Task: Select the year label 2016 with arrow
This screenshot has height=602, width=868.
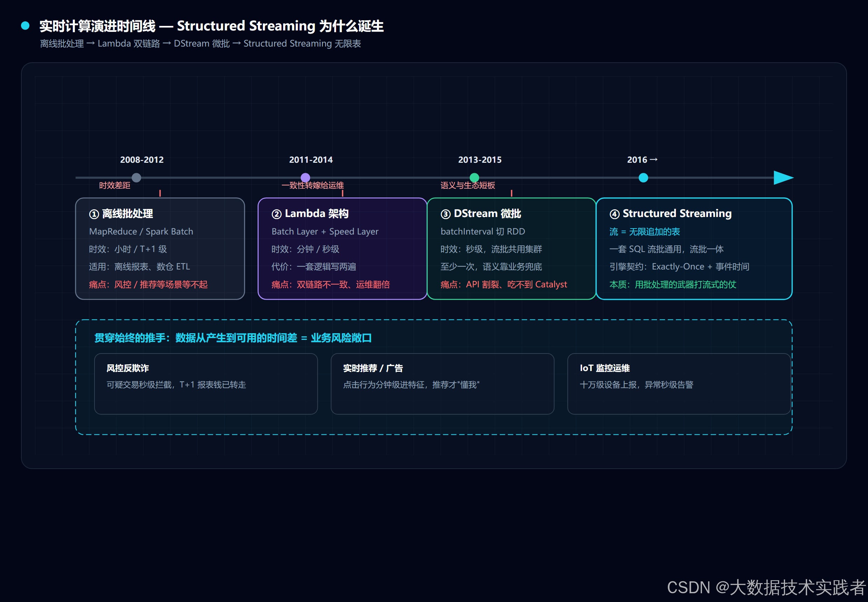Action: pyautogui.click(x=642, y=160)
